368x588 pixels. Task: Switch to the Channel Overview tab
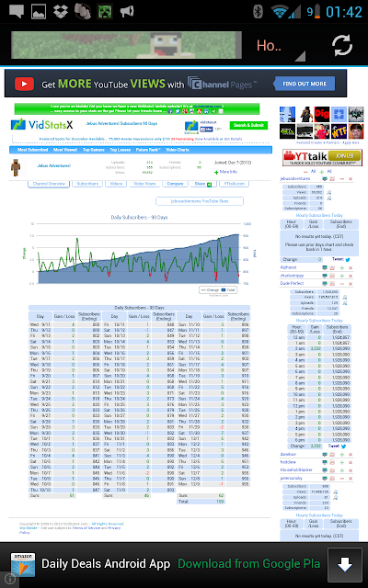49,184
